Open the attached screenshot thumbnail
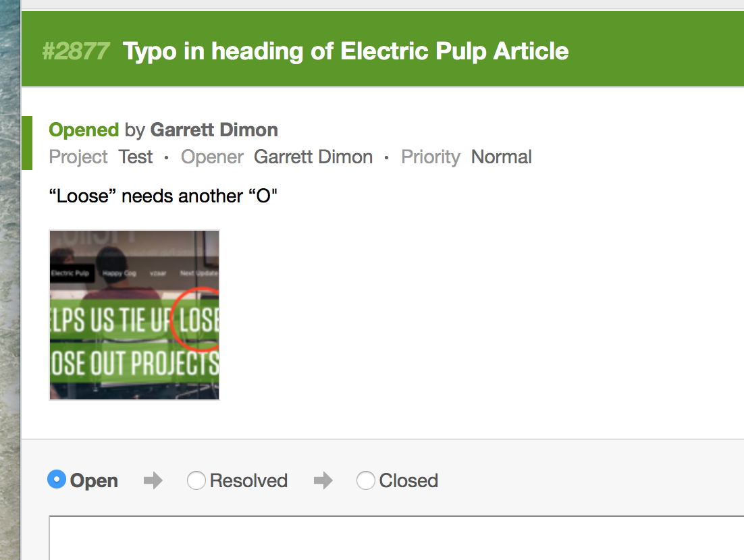This screenshot has height=560, width=744. point(134,315)
